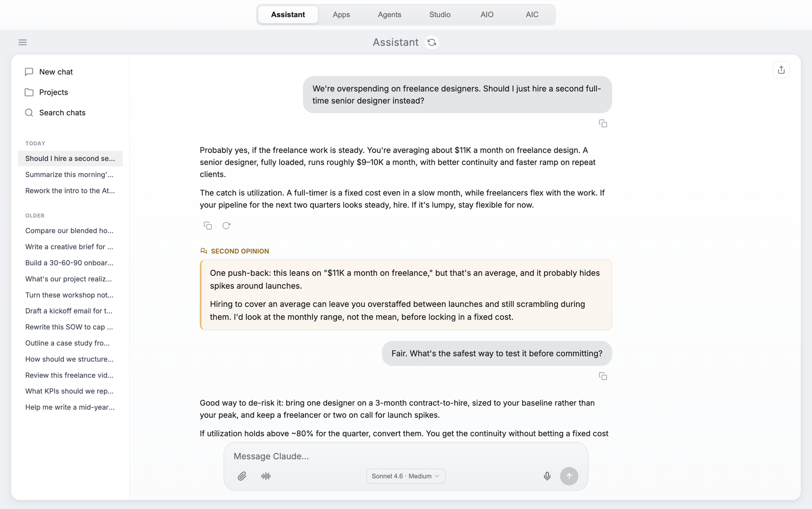Image resolution: width=812 pixels, height=509 pixels.
Task: Copy the first assistant response
Action: [208, 225]
